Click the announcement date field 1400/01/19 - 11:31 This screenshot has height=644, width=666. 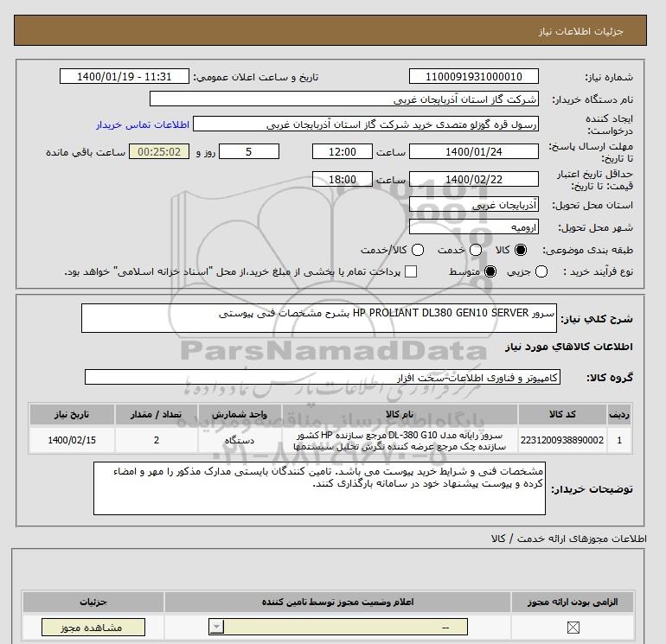[x=125, y=76]
